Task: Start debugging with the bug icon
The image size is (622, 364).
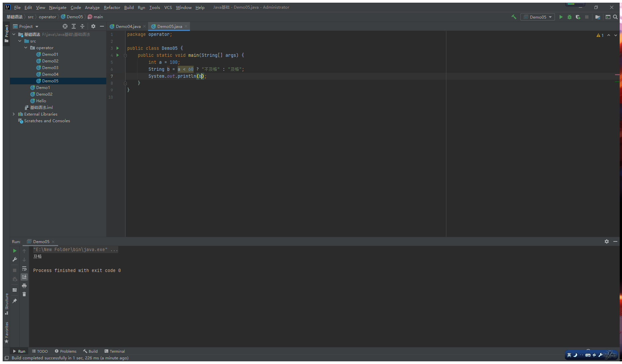Action: 570,17
